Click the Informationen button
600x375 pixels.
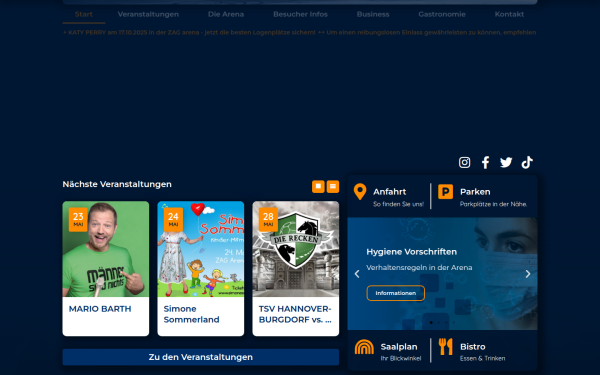click(x=396, y=293)
